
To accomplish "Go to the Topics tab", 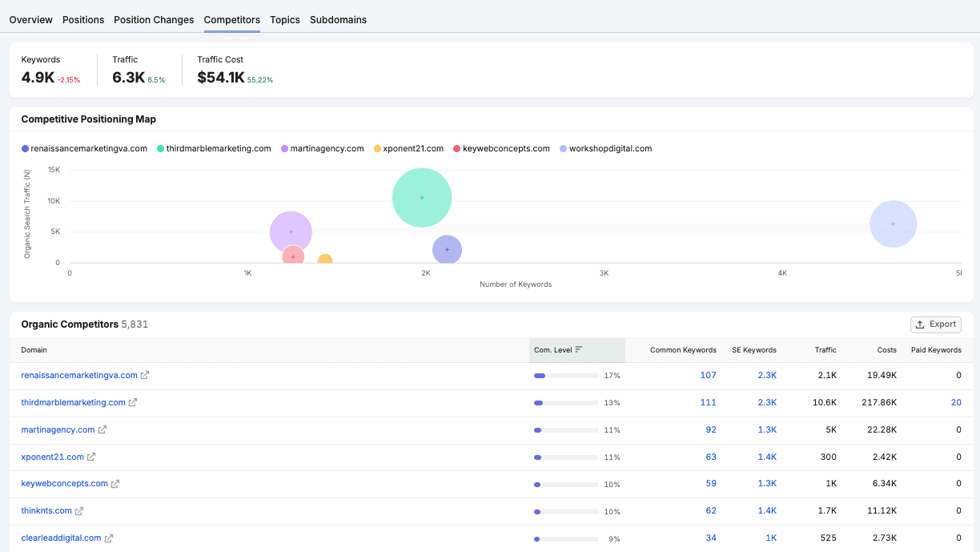I will point(285,19).
